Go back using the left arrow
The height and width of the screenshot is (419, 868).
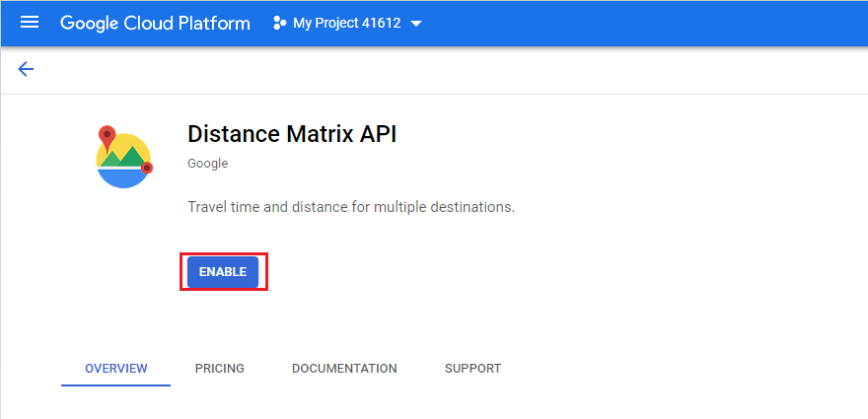tap(26, 69)
